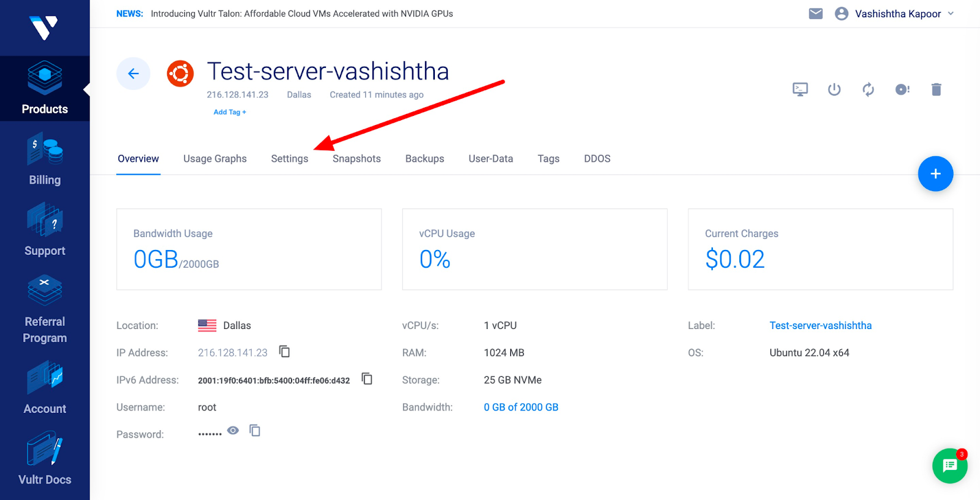Open the Products section in the sidebar

tap(45, 88)
